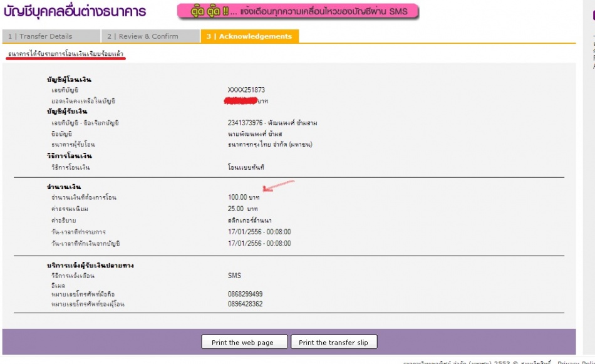The height and width of the screenshot is (364, 595).
Task: Switch to Review & Confirm tab
Action: [x=150, y=36]
